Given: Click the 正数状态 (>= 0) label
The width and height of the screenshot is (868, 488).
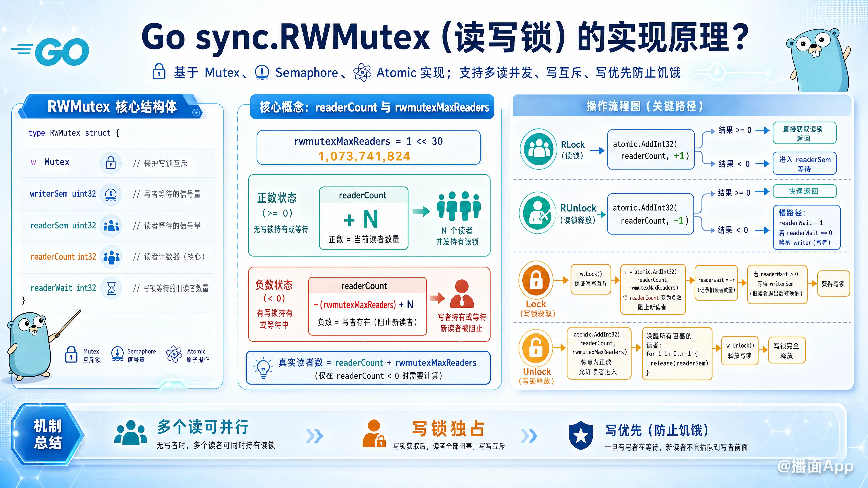Looking at the screenshot, I should 277,205.
